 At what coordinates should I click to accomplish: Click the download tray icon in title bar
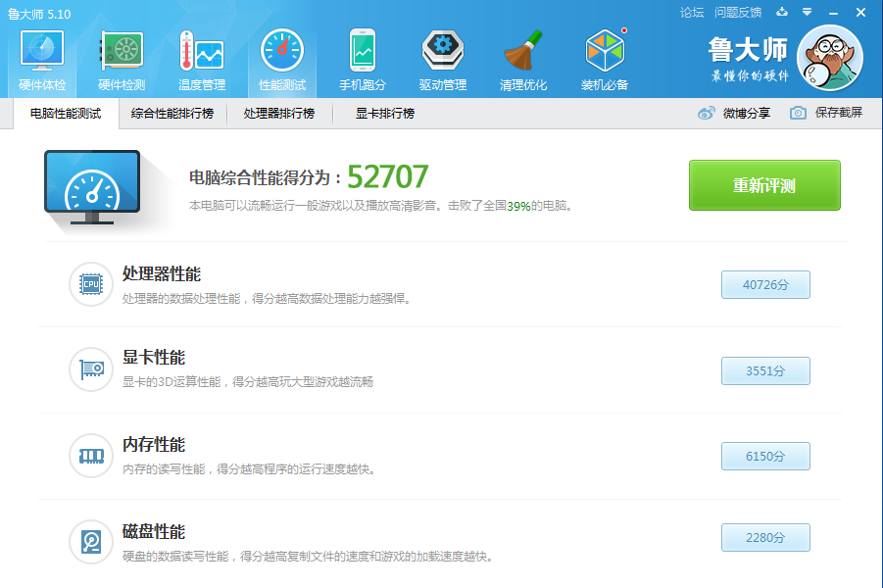[782, 12]
